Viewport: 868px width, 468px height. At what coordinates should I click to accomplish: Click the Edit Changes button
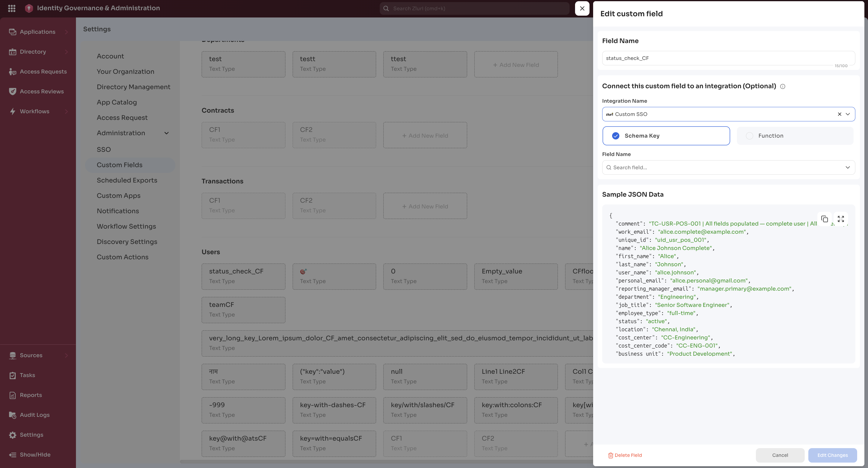click(832, 455)
